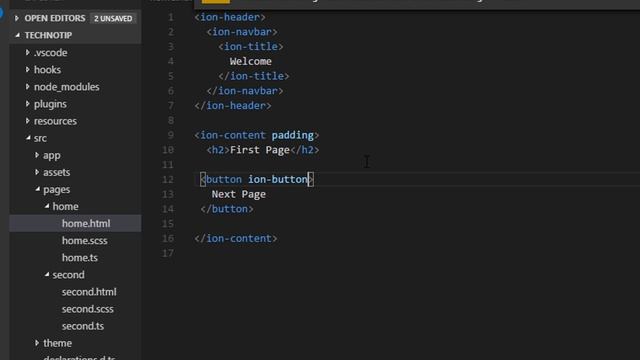Click the TECHNOTIP header label

(48, 36)
